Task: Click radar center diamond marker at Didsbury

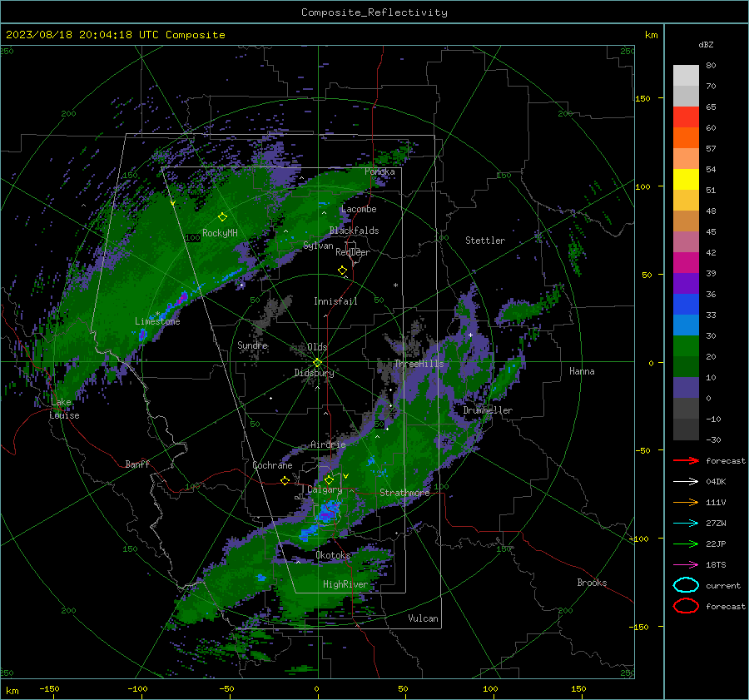Action: (x=317, y=363)
